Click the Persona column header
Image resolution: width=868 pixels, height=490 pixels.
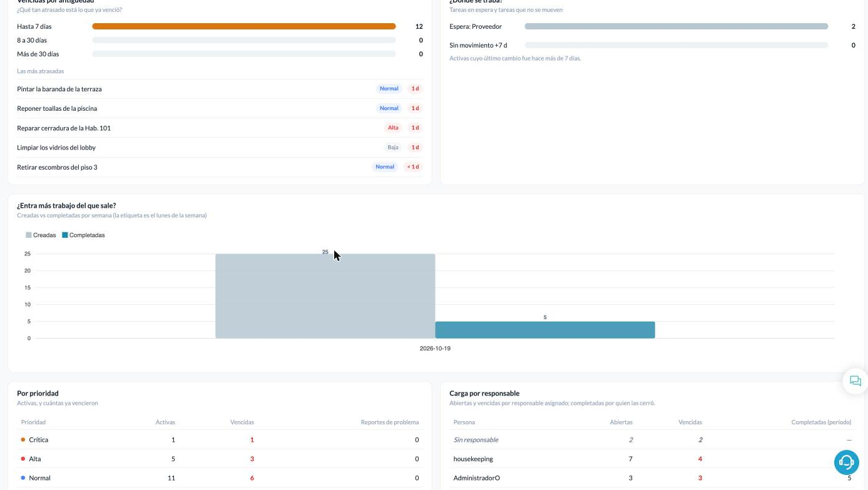coord(464,422)
